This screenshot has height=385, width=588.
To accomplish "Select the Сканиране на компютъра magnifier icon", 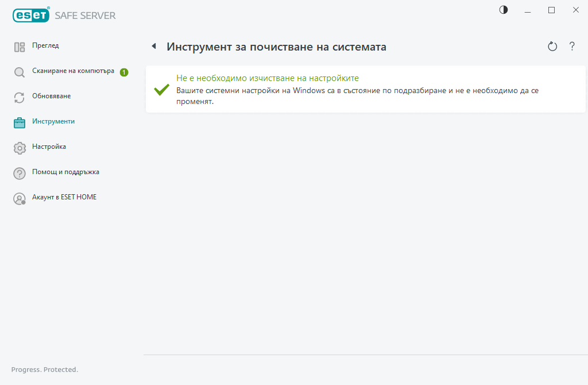I will (x=19, y=71).
